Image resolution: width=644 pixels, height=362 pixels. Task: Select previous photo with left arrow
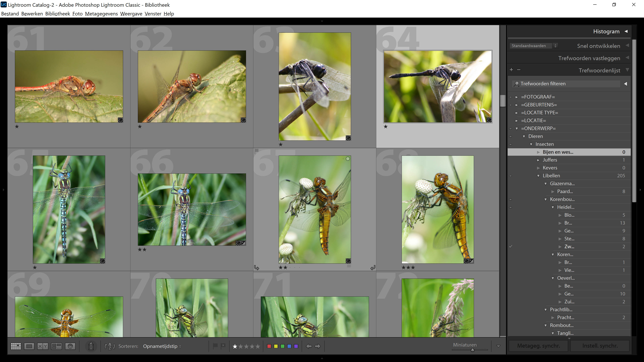pos(309,346)
